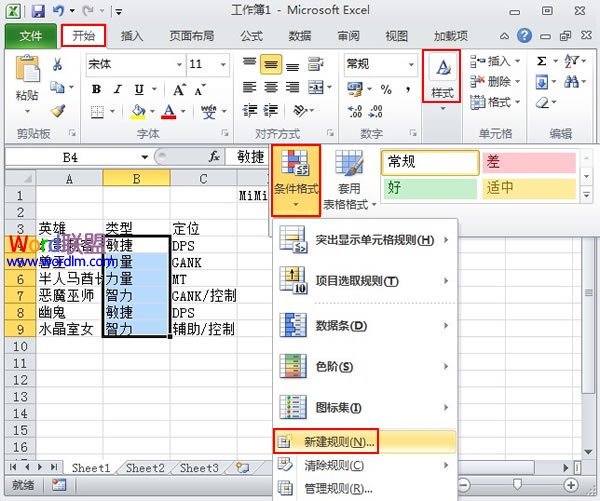The height and width of the screenshot is (501, 600).
Task: Click the Cut scissors icon
Action: (x=57, y=64)
